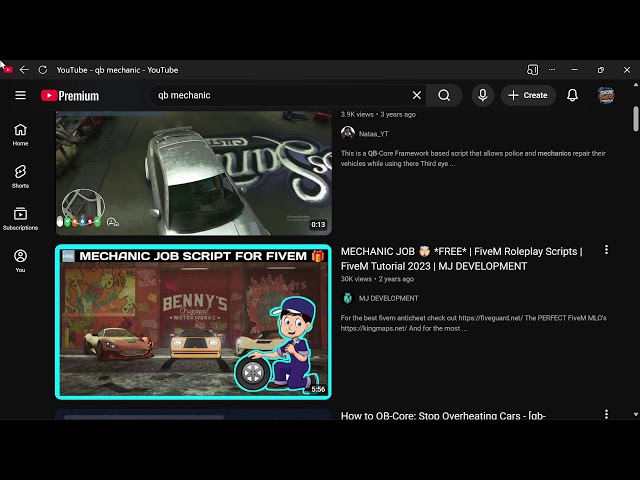Open Subscriptions from the sidebar

pos(20,218)
